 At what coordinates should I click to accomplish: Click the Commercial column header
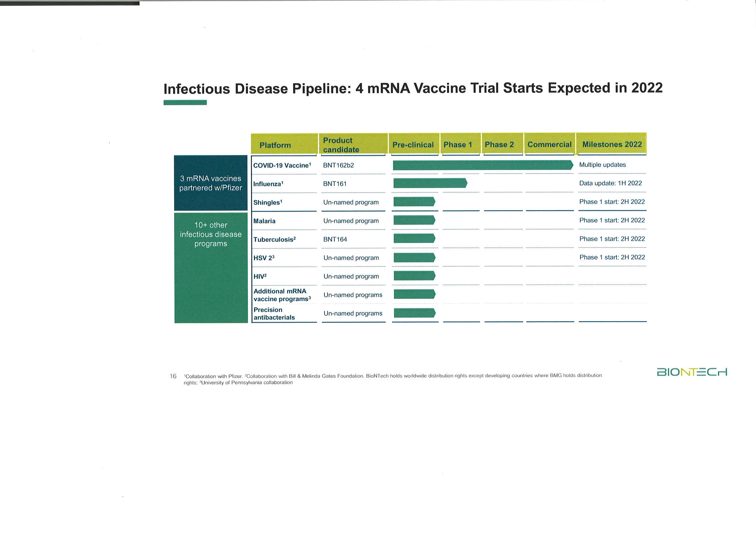549,144
